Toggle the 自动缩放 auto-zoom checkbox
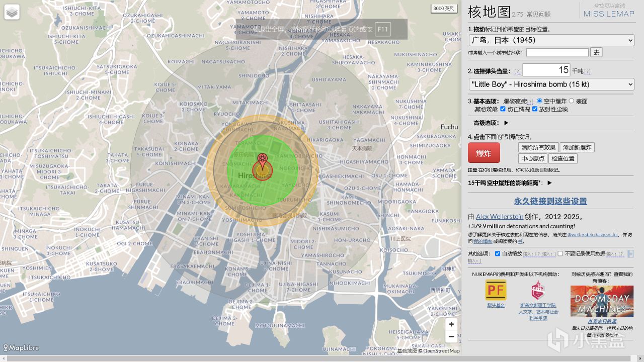644x362 pixels. pyautogui.click(x=498, y=253)
